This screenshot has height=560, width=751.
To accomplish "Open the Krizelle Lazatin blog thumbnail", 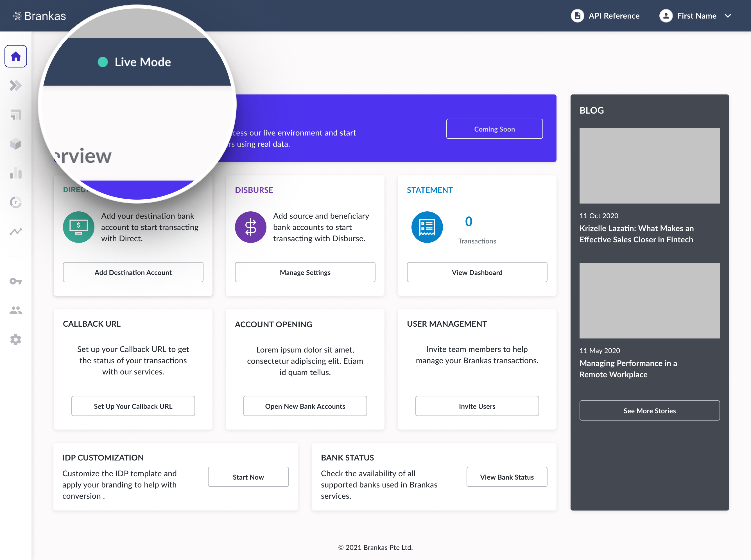I will (649, 166).
